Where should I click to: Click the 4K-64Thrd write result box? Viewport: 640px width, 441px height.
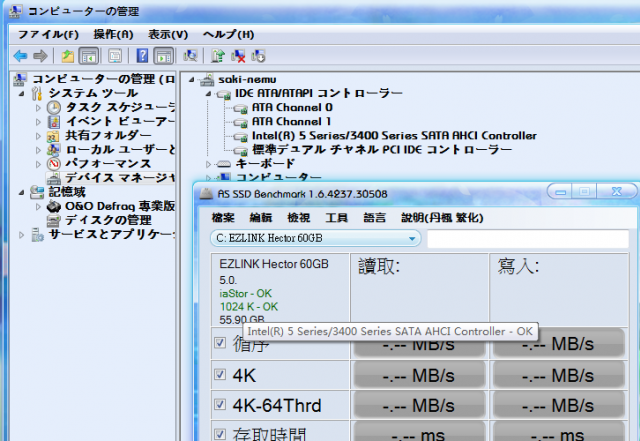[x=558, y=405]
